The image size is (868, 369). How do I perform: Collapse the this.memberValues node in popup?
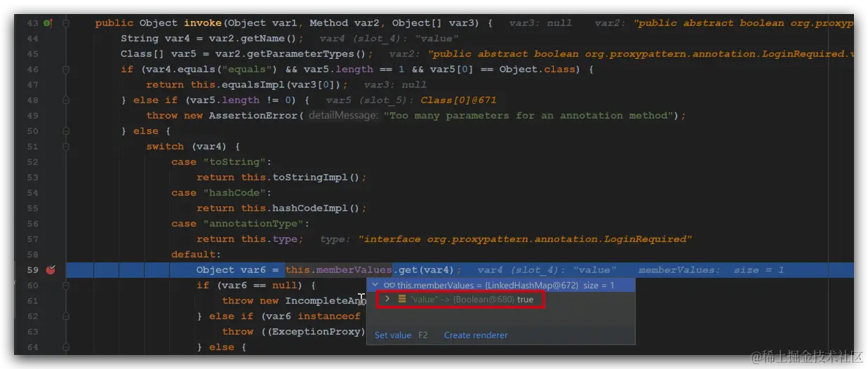(x=375, y=286)
